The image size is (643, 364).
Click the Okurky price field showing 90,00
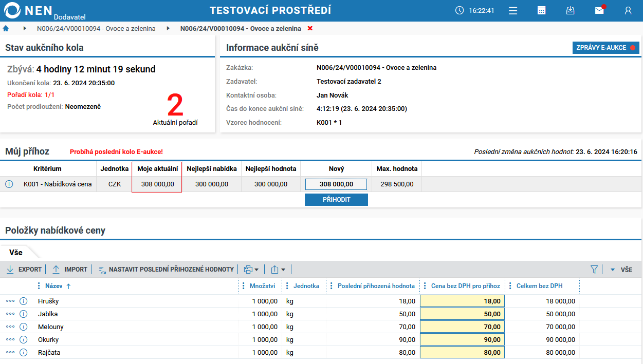[x=462, y=339]
